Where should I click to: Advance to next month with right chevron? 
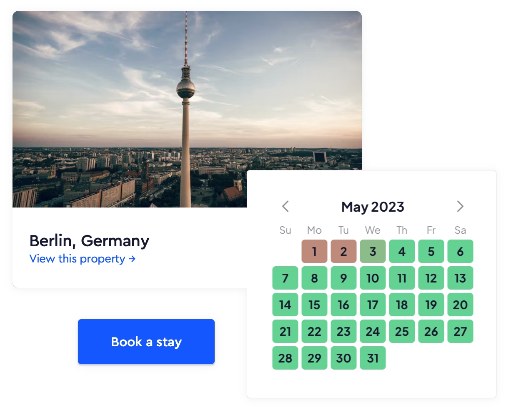tap(460, 206)
